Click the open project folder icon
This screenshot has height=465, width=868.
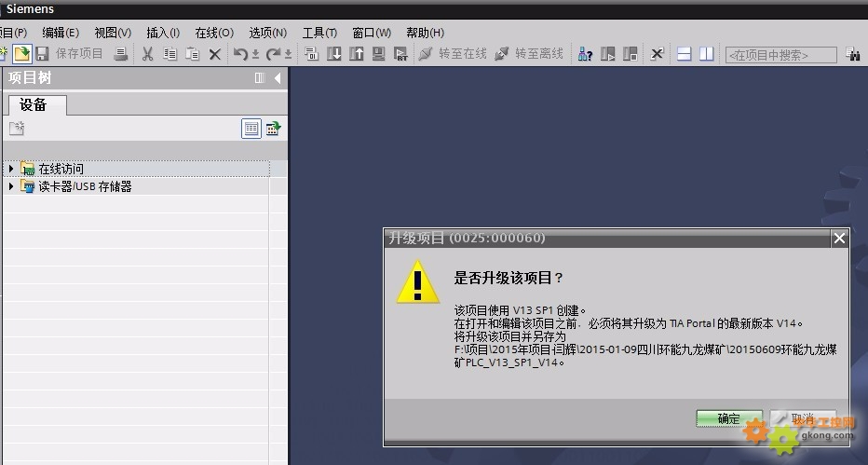pyautogui.click(x=21, y=54)
